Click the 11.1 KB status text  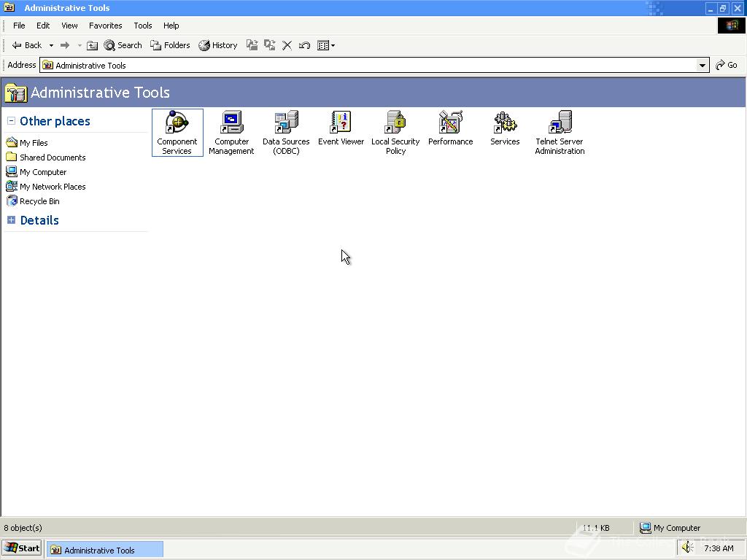pyautogui.click(x=595, y=528)
